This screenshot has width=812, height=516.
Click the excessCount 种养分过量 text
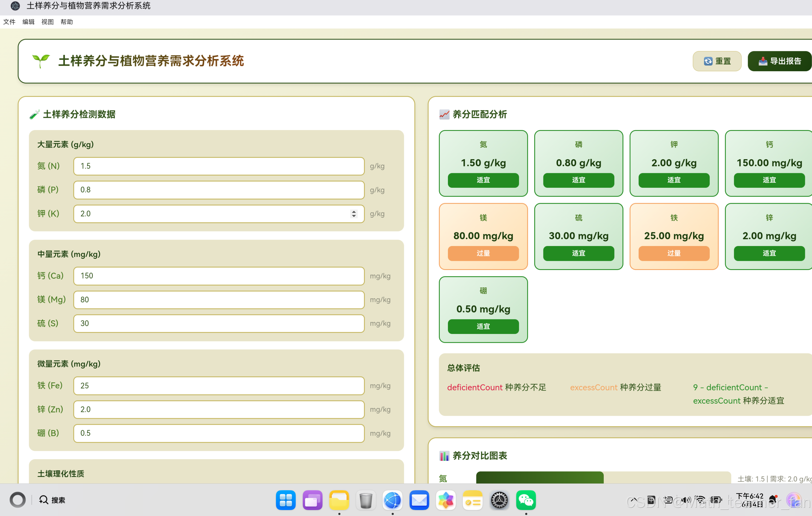pyautogui.click(x=616, y=387)
